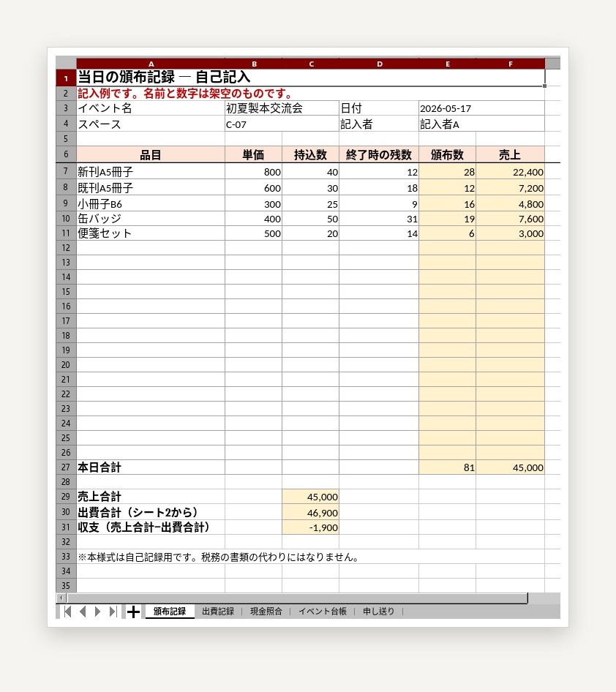Click date value 2026-05-17

(482, 108)
